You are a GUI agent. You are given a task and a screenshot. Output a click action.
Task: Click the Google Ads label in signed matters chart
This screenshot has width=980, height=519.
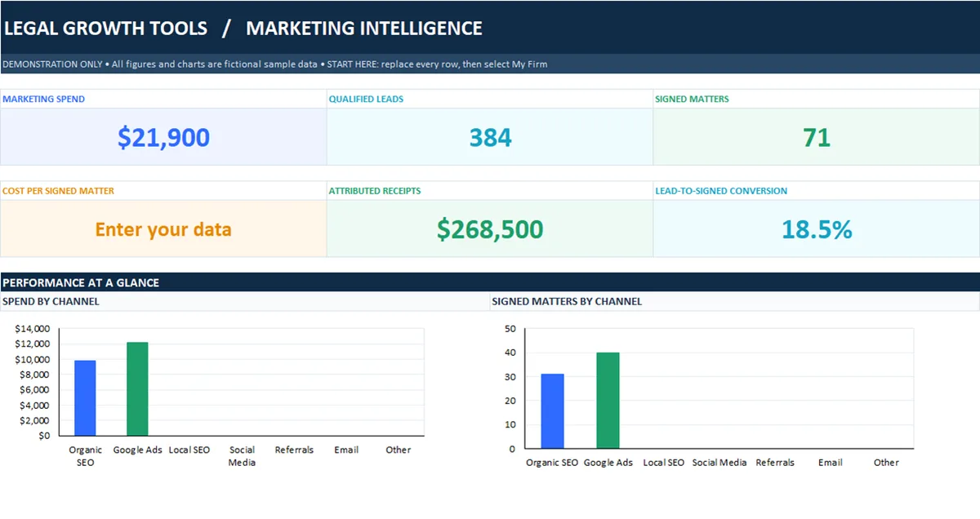[608, 463]
